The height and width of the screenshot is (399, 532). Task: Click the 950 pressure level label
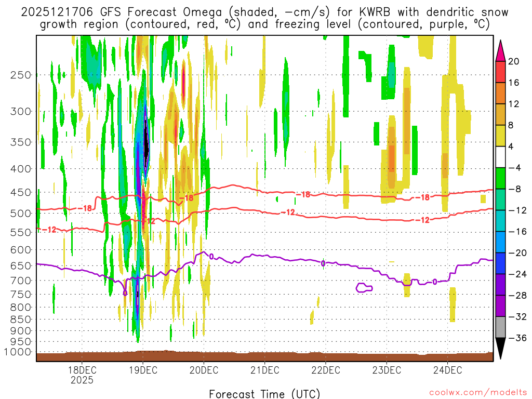click(x=21, y=342)
